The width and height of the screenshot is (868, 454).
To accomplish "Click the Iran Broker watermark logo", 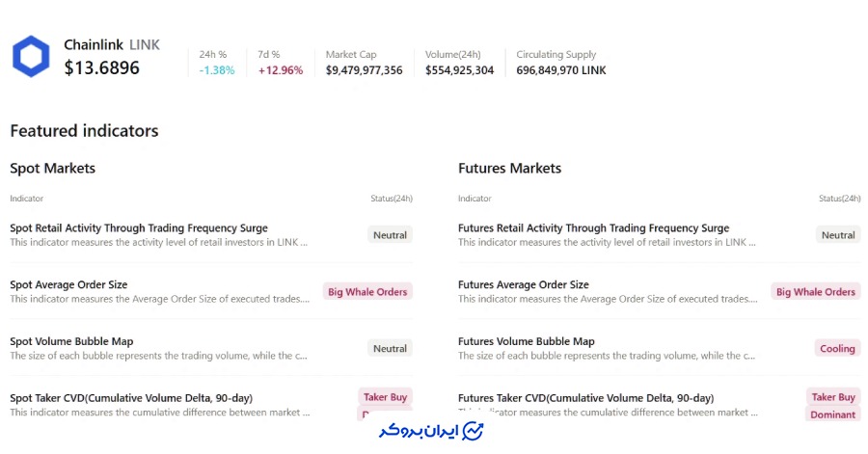I will [430, 429].
